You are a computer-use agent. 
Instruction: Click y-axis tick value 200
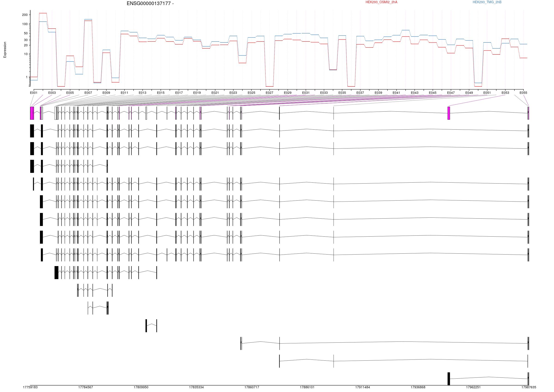click(x=25, y=15)
